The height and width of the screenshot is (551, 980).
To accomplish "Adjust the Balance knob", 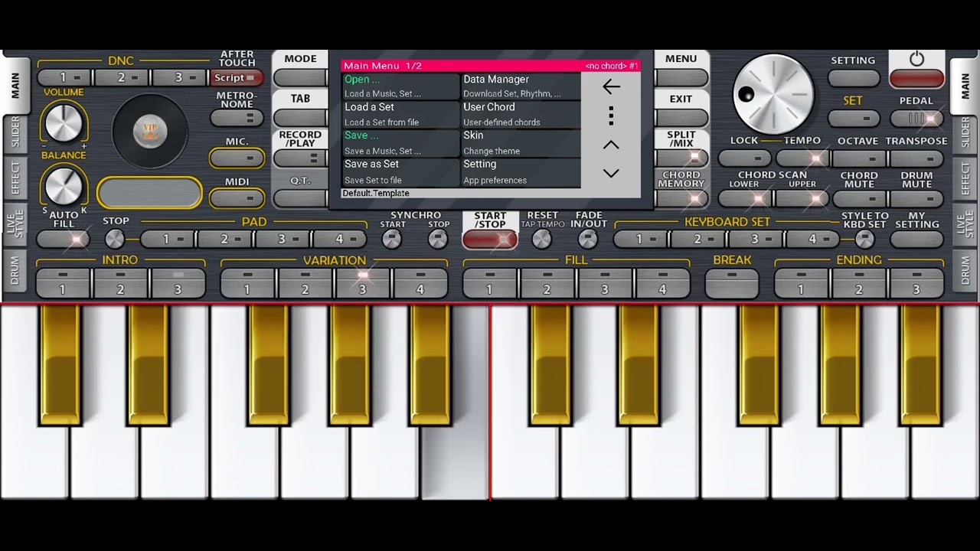I will pos(64,186).
